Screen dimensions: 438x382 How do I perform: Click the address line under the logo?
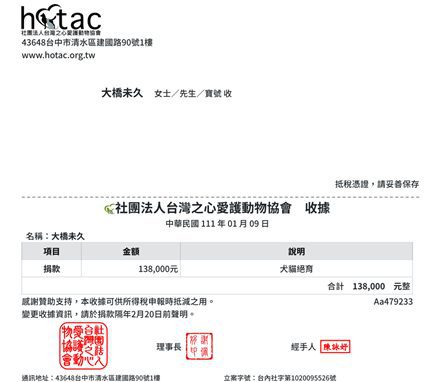[x=87, y=43]
